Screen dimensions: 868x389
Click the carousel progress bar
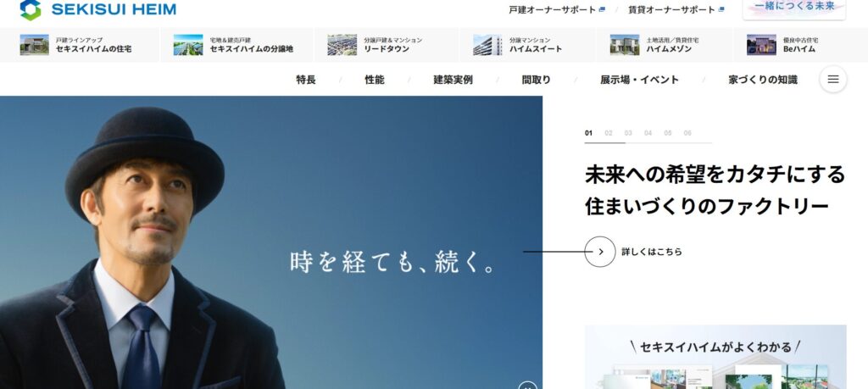648,142
